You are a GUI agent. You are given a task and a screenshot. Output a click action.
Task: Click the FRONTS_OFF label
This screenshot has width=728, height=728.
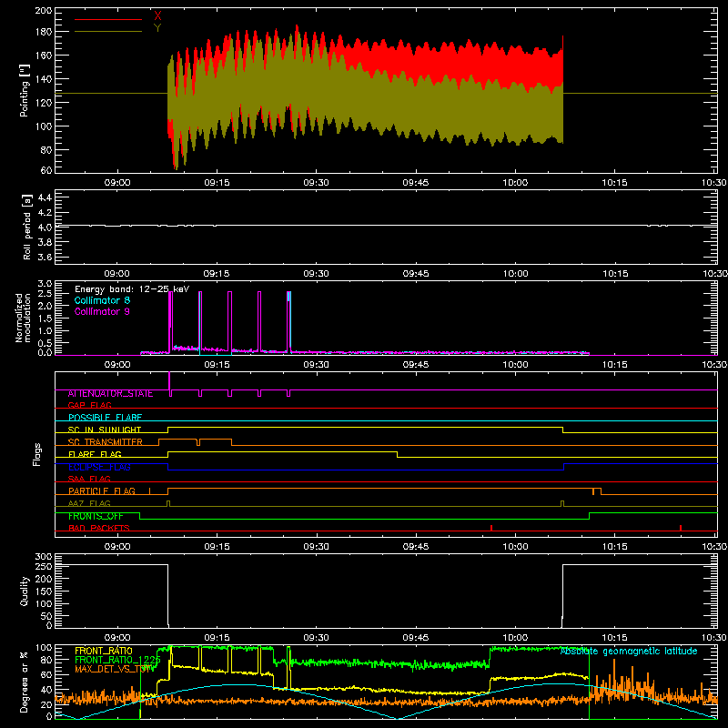(x=96, y=516)
